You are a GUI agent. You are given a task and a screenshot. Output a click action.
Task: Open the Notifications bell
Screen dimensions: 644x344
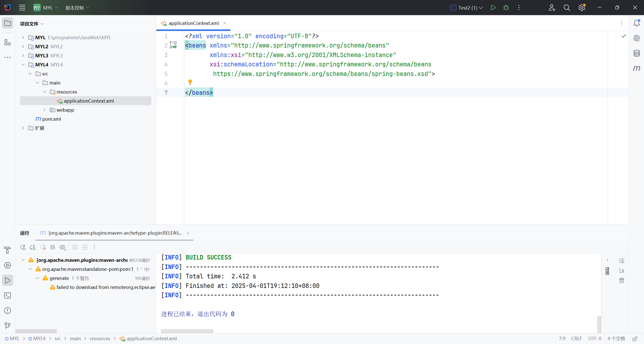(636, 23)
